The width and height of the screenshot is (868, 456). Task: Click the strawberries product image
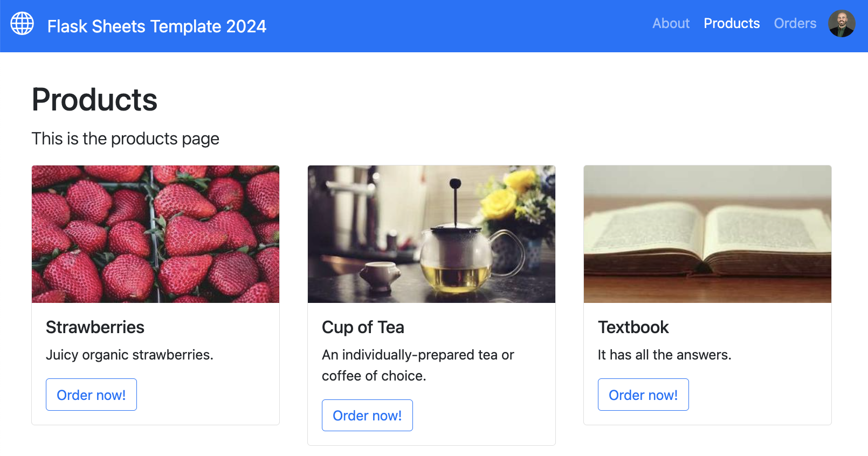[155, 233]
